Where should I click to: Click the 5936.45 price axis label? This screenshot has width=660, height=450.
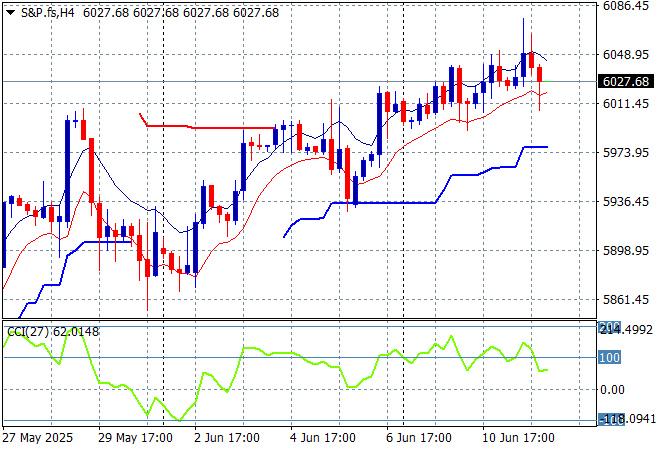click(x=628, y=202)
